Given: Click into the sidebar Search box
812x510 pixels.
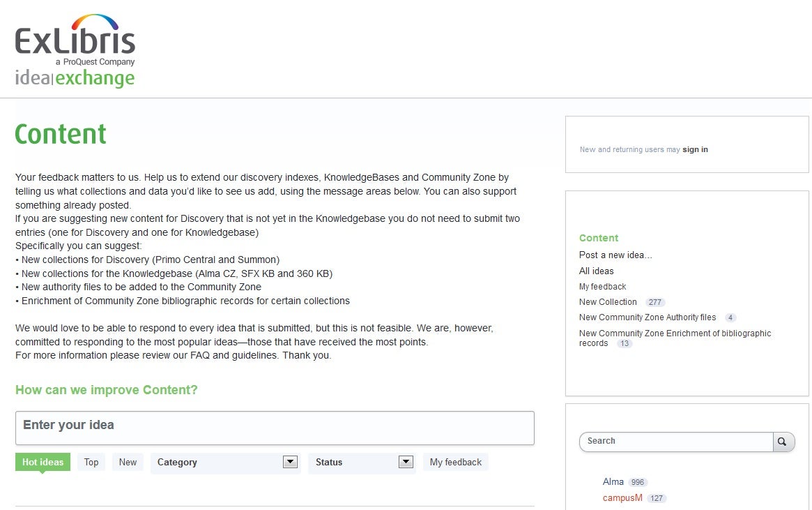Looking at the screenshot, I should 676,442.
